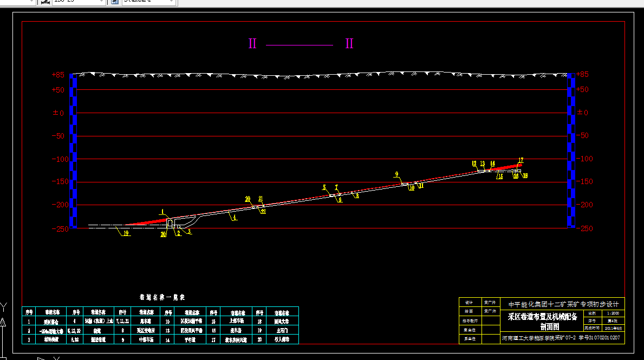644x360 pixels.
Task: Select yellow callout number 9
Action: 397,174
